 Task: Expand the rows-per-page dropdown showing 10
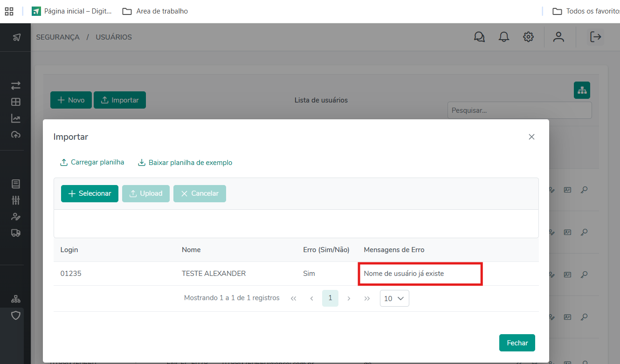(x=394, y=298)
